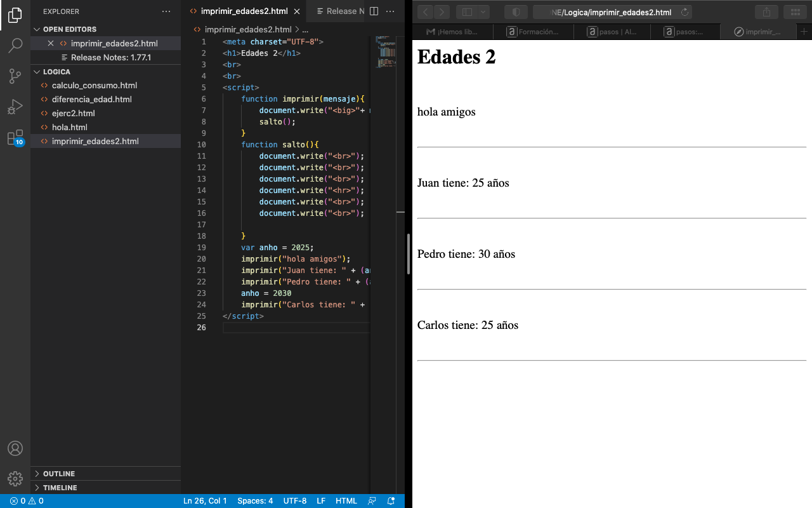The image size is (812, 508).
Task: Select Release Notes: 1.77.1 in Open Editors
Action: click(105, 57)
